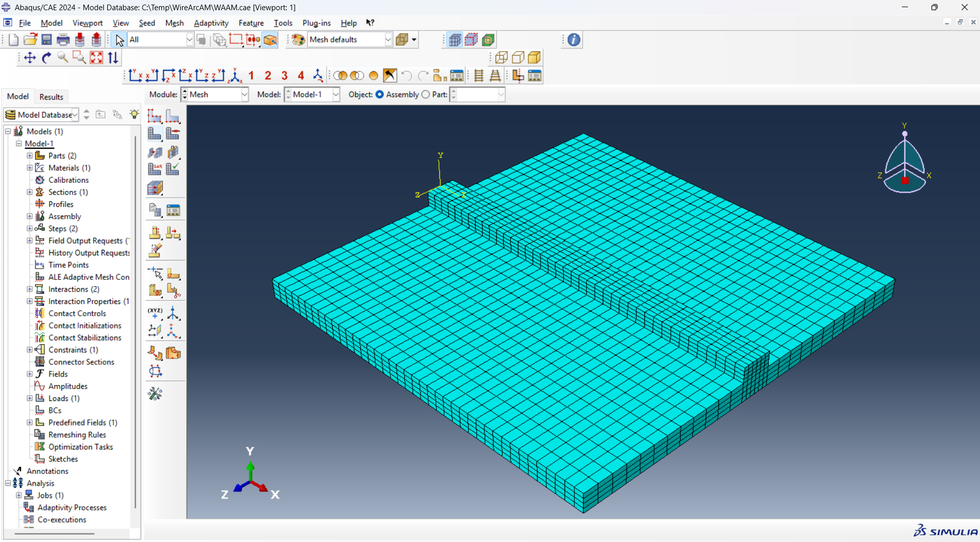Viewport: 980px width, 542px height.
Task: Open the Seed menu
Action: [x=147, y=23]
